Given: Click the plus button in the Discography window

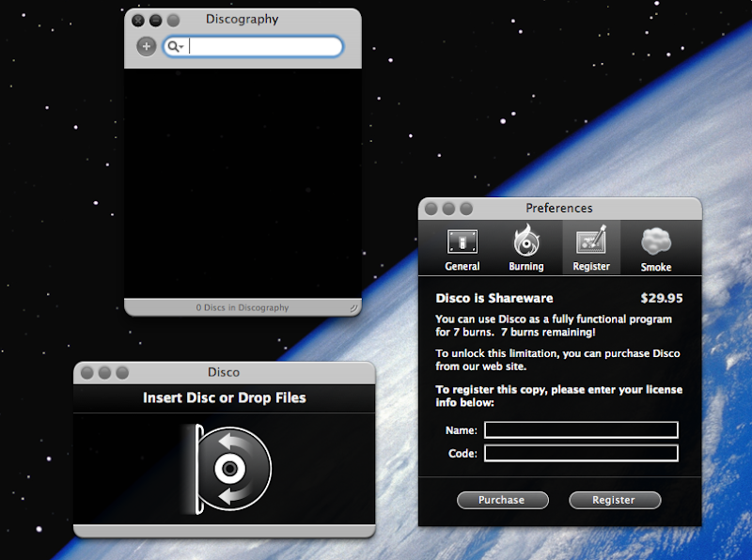Looking at the screenshot, I should pos(146,46).
